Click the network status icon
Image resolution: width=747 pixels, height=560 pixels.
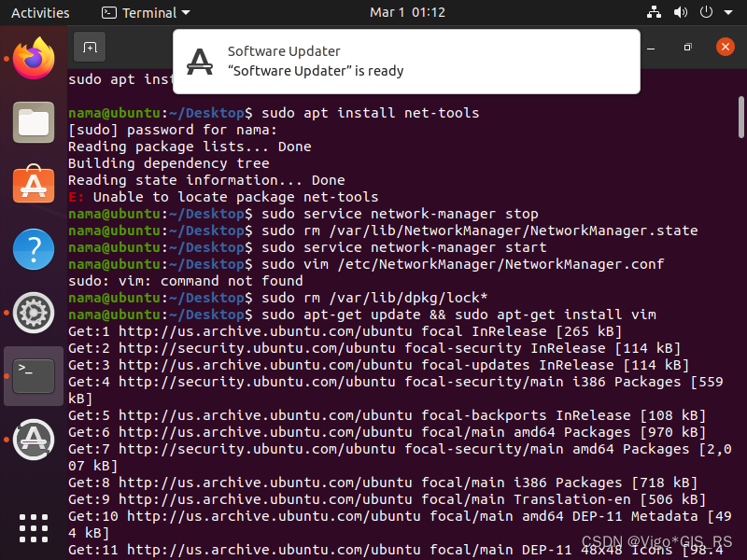(x=654, y=12)
